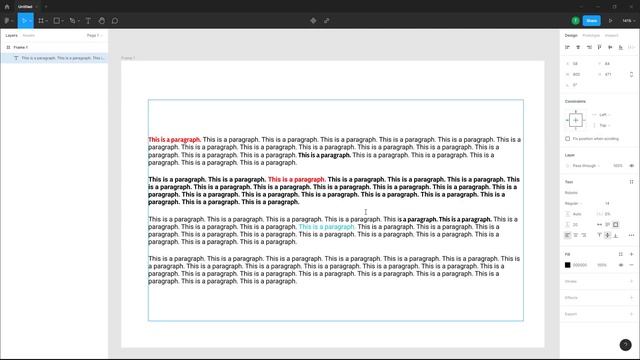Select the Rectangle shape tool
This screenshot has height=360, width=640.
coord(57,21)
